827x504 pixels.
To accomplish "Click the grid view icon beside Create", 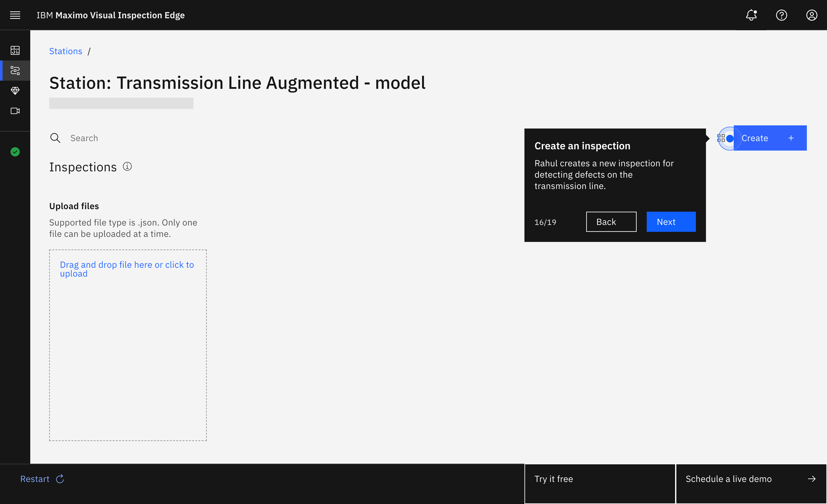I will point(721,138).
